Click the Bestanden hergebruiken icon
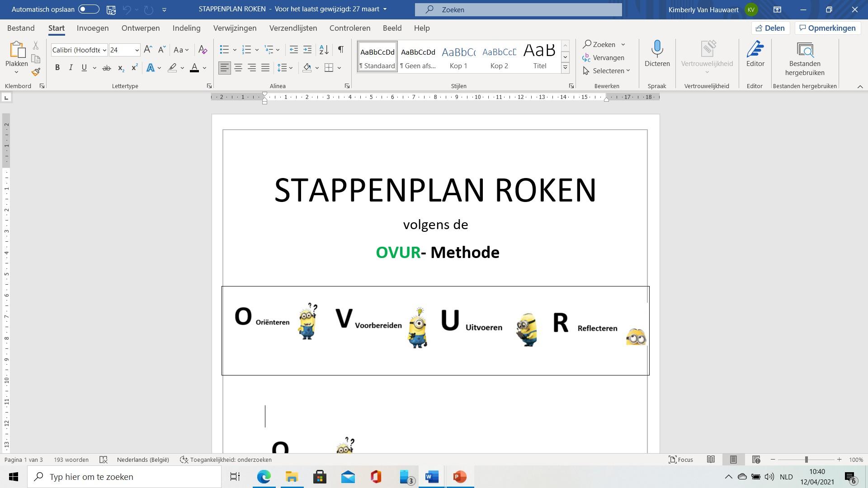This screenshot has height=488, width=868. pyautogui.click(x=804, y=50)
